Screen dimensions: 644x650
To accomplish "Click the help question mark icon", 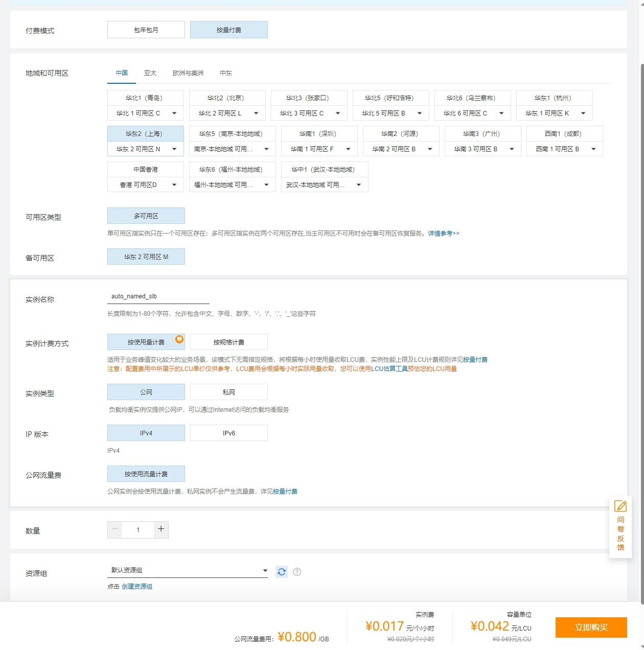I will click(297, 572).
